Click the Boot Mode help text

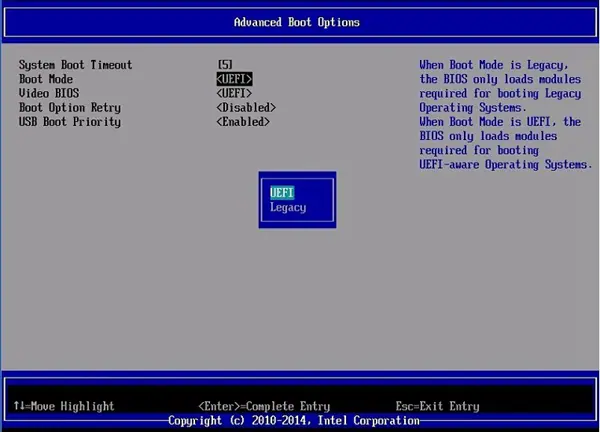(505, 115)
